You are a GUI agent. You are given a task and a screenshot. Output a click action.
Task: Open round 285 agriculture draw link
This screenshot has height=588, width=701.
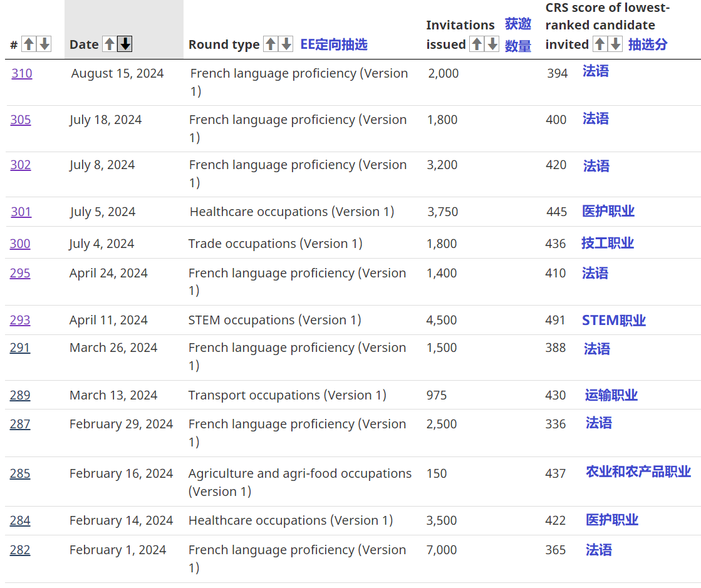pos(20,473)
